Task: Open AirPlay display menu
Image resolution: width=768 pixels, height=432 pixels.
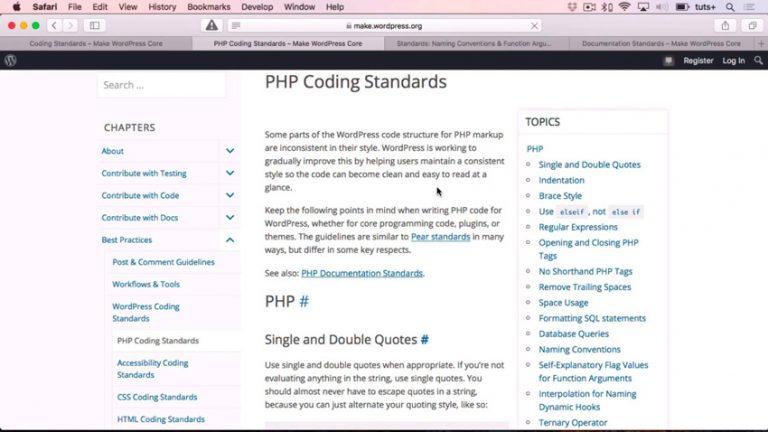Action: pos(643,7)
